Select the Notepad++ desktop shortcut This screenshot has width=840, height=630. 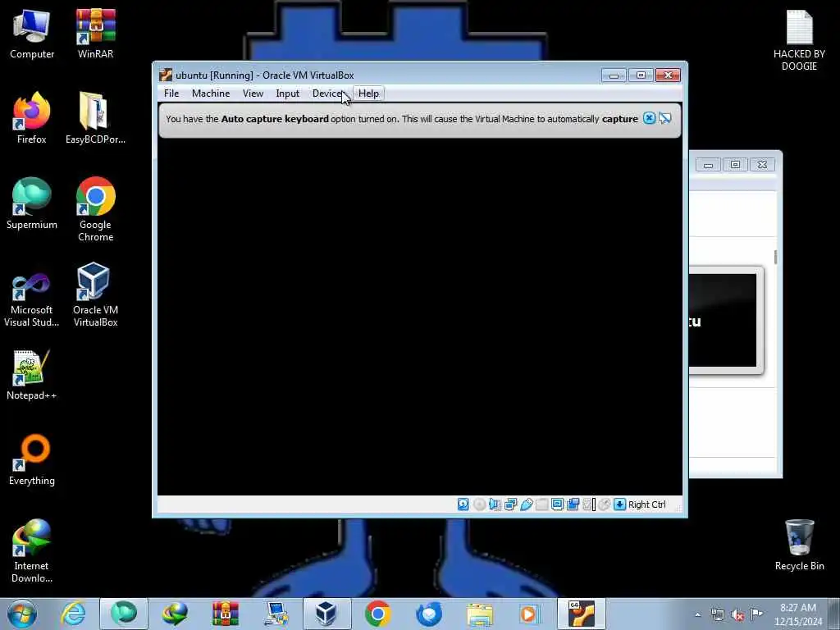pos(32,375)
